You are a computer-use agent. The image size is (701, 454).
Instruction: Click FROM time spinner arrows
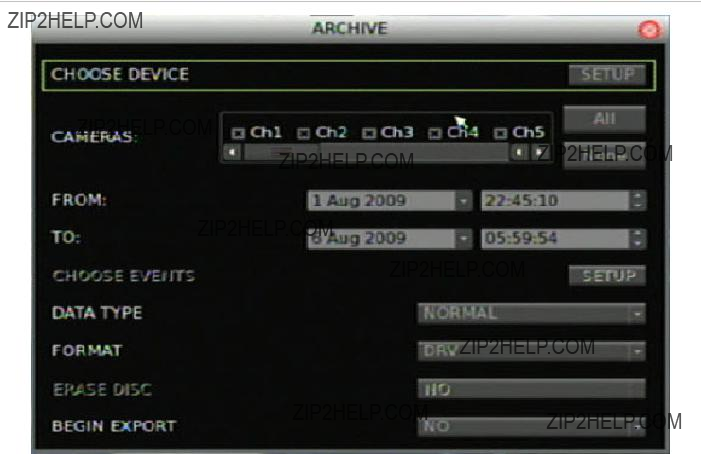(x=638, y=201)
